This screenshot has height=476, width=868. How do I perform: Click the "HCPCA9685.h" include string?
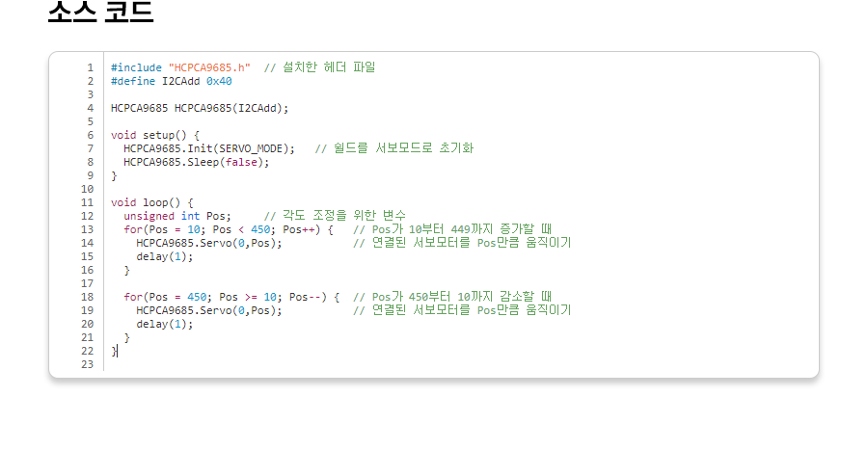coord(209,67)
